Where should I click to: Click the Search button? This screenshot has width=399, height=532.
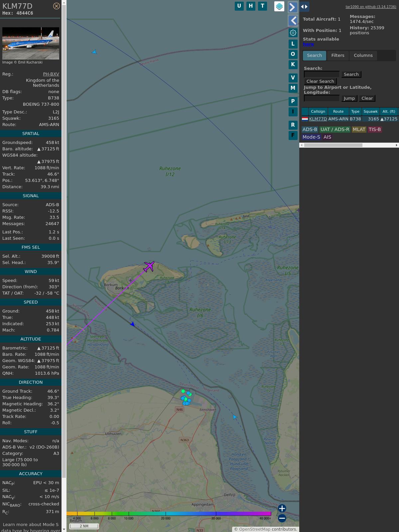pyautogui.click(x=351, y=74)
